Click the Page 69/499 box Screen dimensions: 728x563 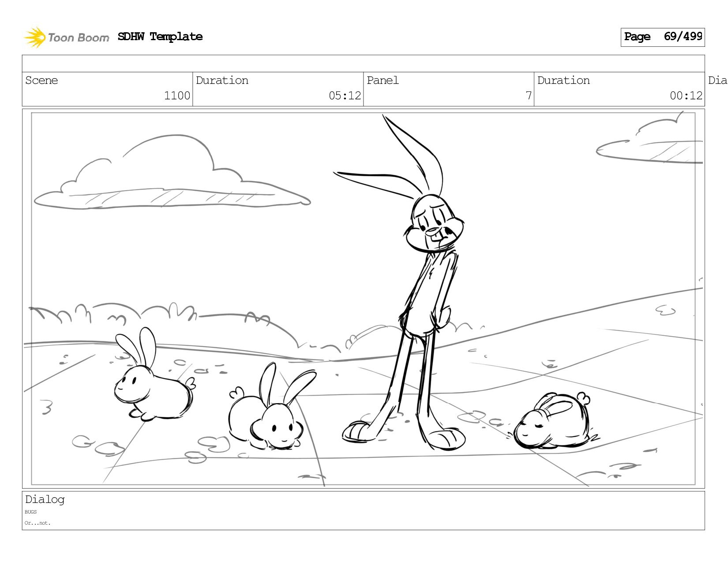point(663,37)
